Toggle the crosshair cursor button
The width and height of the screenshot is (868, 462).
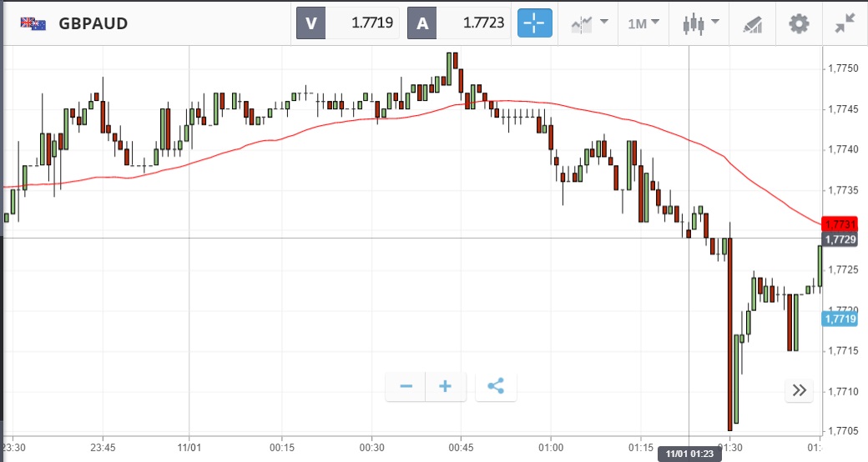point(536,23)
